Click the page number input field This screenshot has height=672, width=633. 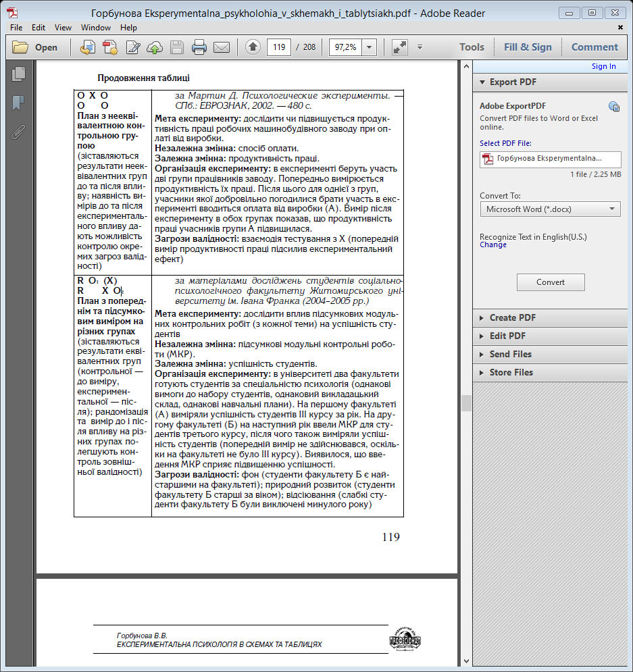[279, 47]
